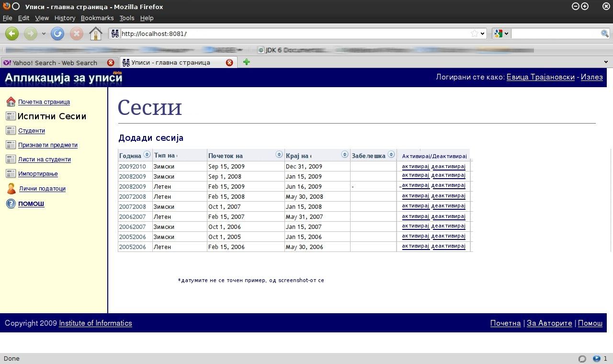The width and height of the screenshot is (613, 364).
Task: Click the icon beside Признаети предмети
Action: pyautogui.click(x=11, y=145)
